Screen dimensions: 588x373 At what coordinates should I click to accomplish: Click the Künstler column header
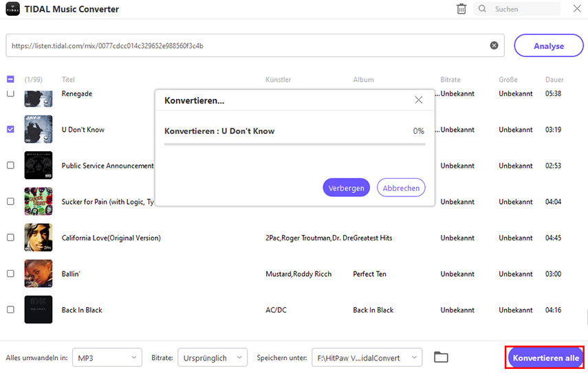(279, 80)
